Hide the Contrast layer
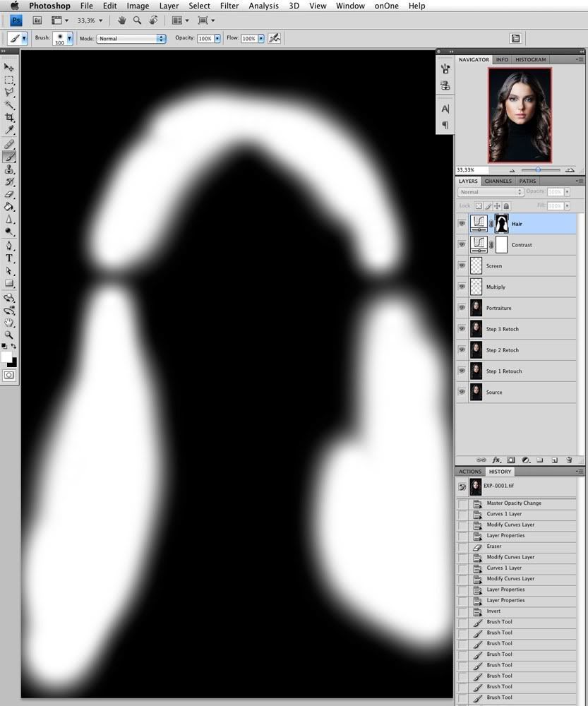Screen dimensions: 588x706 tap(462, 244)
